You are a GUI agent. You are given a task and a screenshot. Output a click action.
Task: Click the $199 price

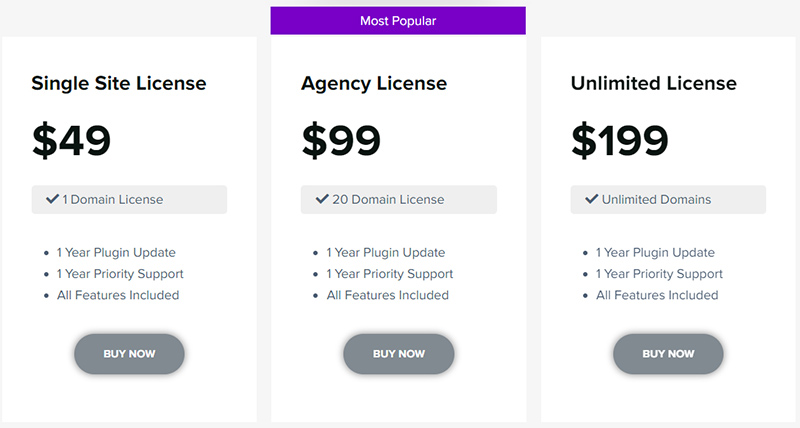coord(620,141)
